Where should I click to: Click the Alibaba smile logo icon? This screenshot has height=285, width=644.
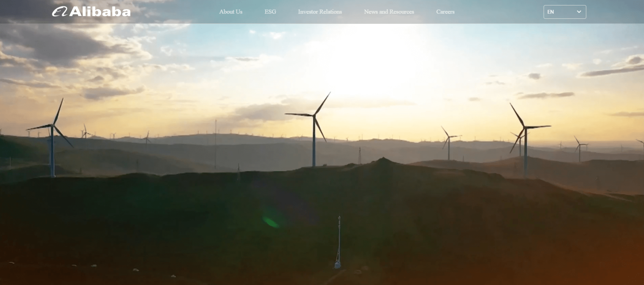tap(60, 12)
